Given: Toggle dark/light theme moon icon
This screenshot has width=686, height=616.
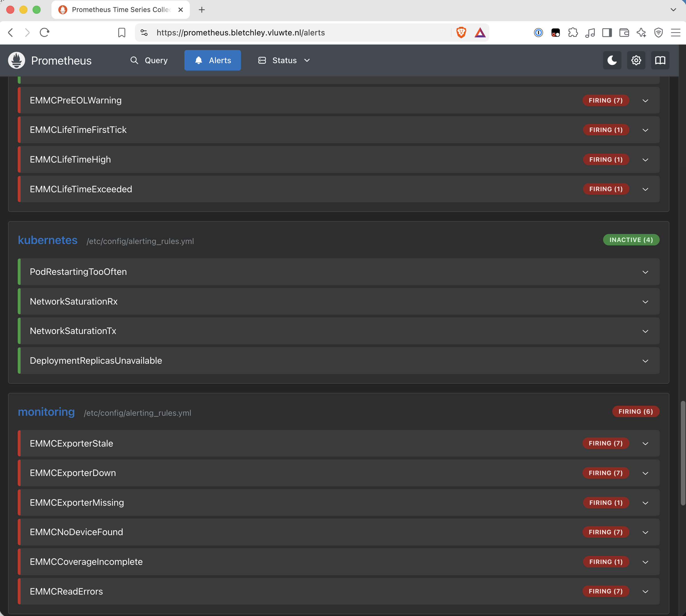Looking at the screenshot, I should click(612, 60).
